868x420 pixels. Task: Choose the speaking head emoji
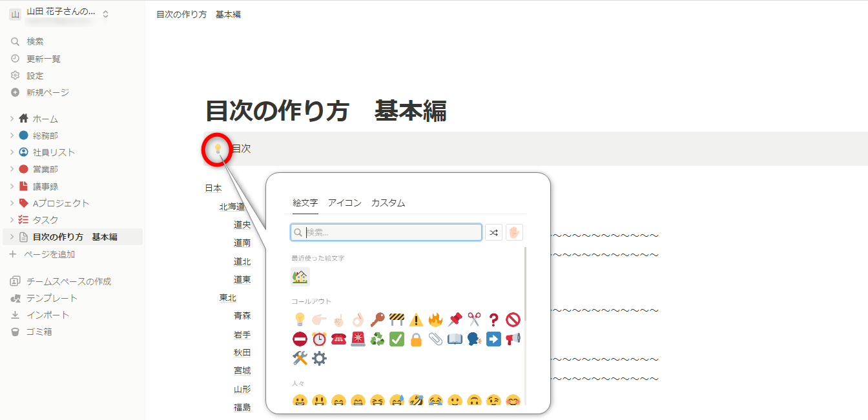click(x=474, y=339)
